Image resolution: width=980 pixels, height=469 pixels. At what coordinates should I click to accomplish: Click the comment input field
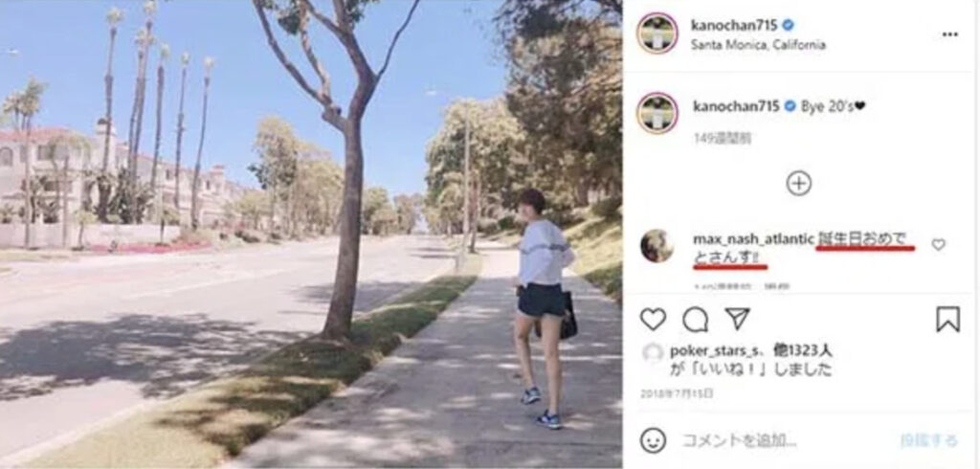click(785, 440)
